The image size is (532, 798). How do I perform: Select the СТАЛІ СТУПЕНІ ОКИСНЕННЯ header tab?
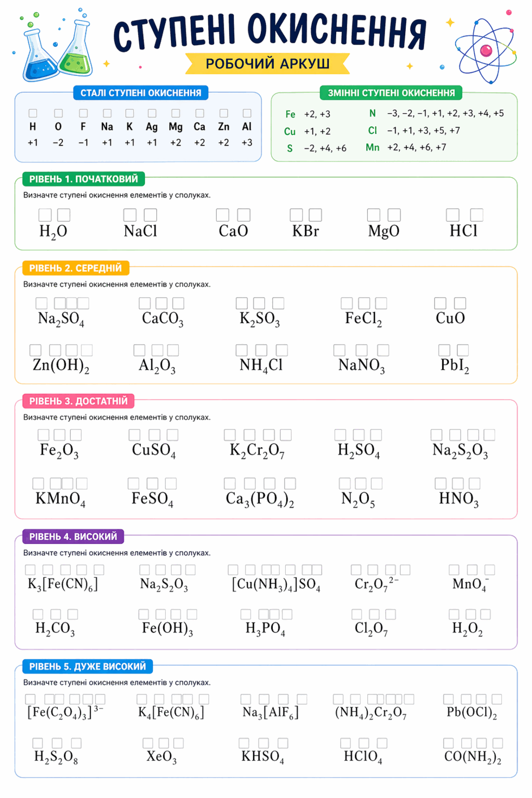pyautogui.click(x=141, y=93)
